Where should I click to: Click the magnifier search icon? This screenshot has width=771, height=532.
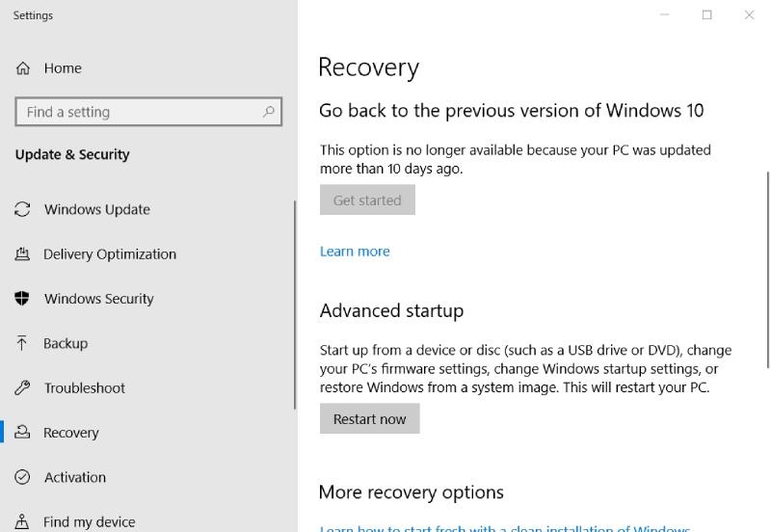tap(269, 112)
